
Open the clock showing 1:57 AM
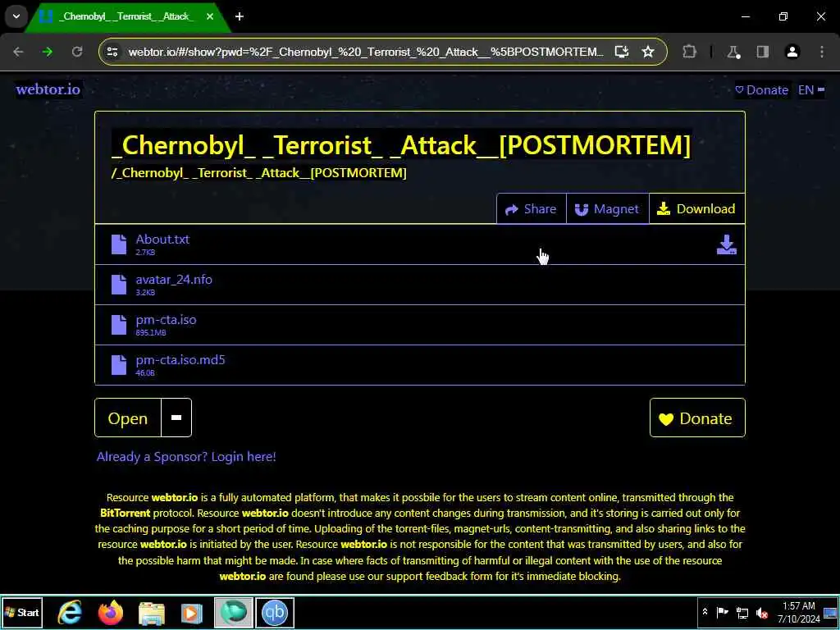pos(798,612)
